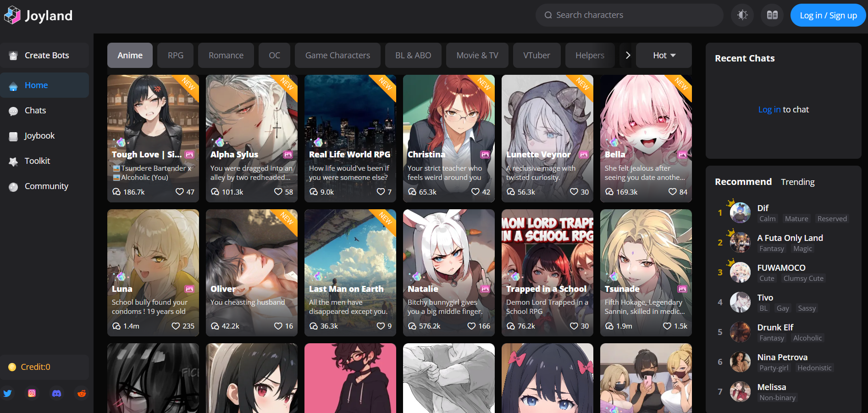Click image gallery icon on Christina card
The height and width of the screenshot is (413, 868).
(x=485, y=155)
